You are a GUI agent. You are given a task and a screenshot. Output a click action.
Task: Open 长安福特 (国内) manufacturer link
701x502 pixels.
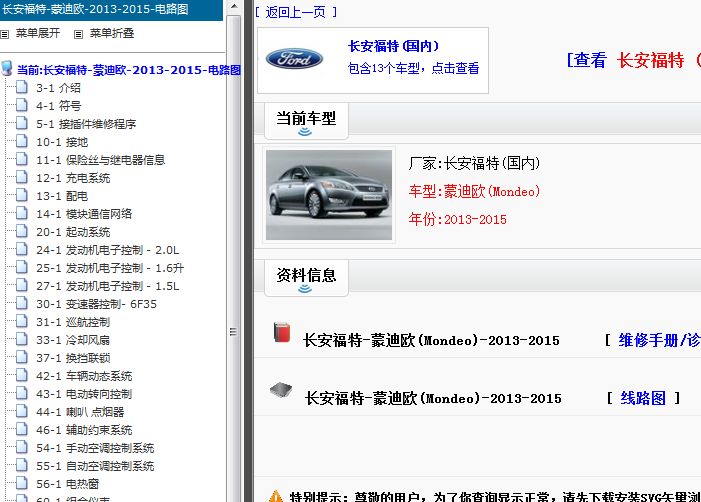click(x=393, y=46)
